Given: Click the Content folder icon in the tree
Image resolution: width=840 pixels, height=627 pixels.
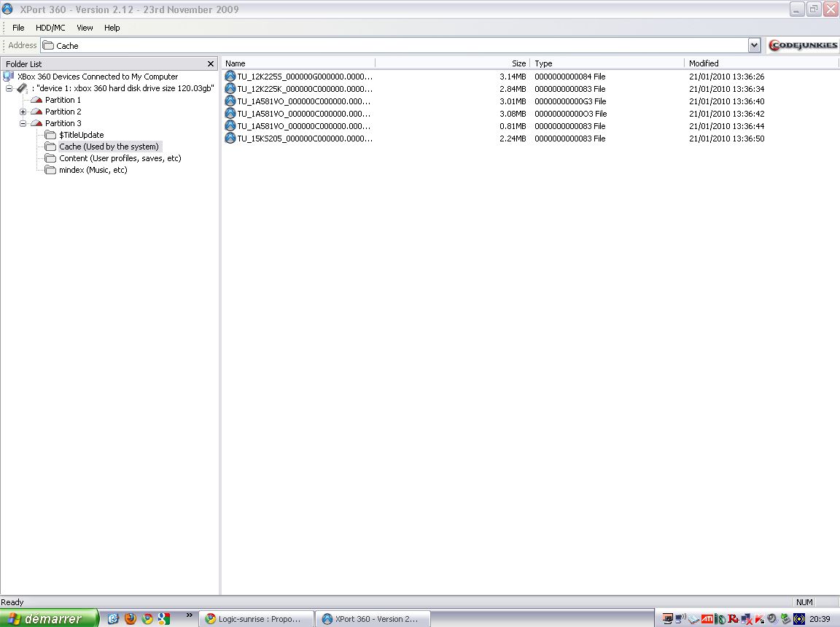Looking at the screenshot, I should pyautogui.click(x=50, y=158).
